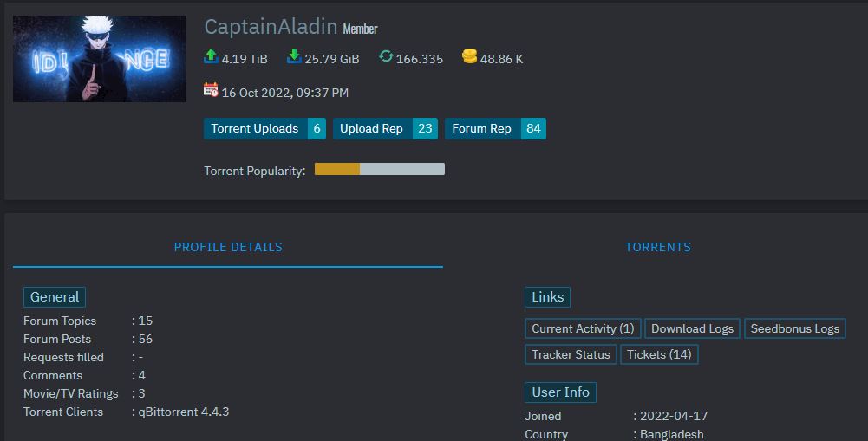Click the calendar last-seen icon
Screen dimensions: 868x441
(x=211, y=89)
